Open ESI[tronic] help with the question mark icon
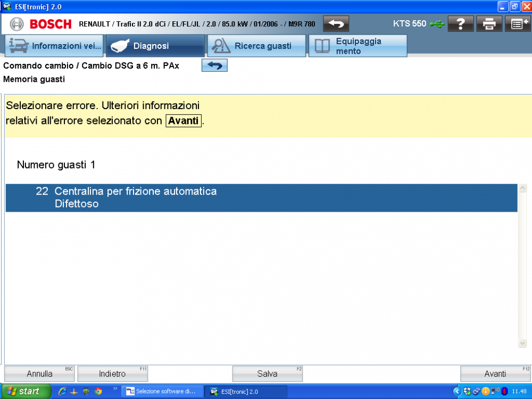 [461, 23]
